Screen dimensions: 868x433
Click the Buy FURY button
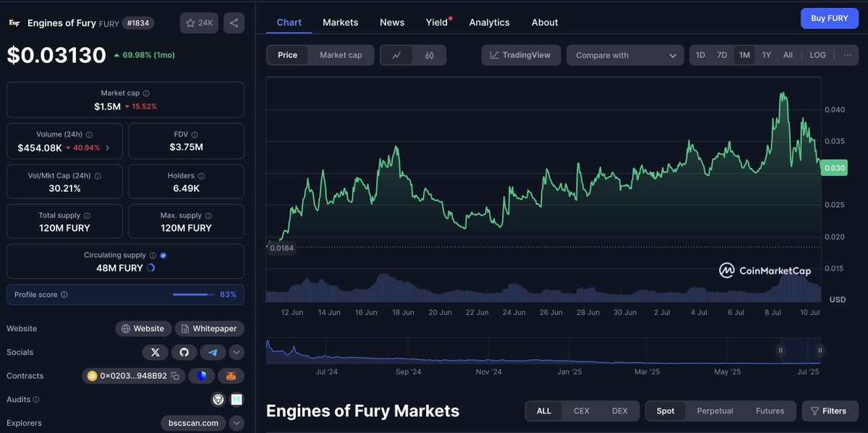pos(829,18)
